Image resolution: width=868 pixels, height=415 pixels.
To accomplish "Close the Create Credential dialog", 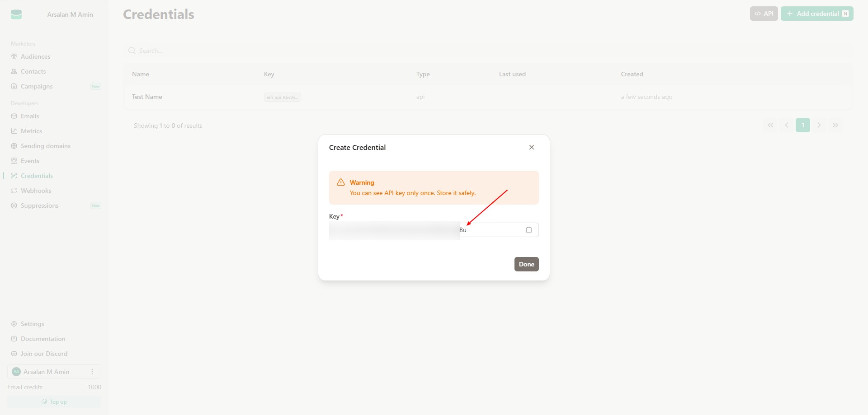I will coord(532,147).
